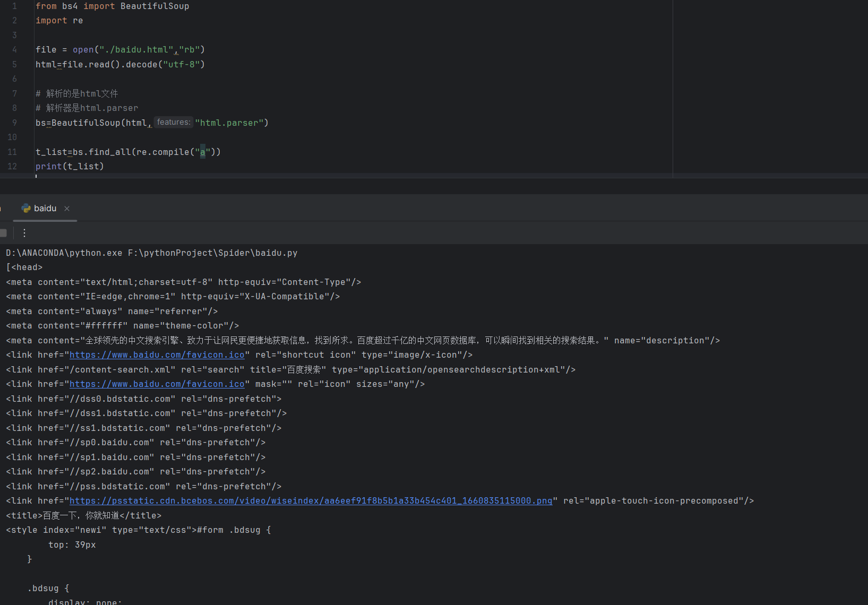Click the //ss1.bdstatic.com output line

coord(144,428)
